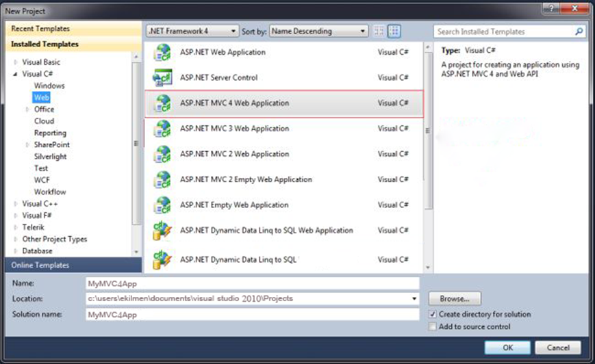Open the Sort by Name Descending dropdown
595x364 pixels.
pyautogui.click(x=319, y=31)
